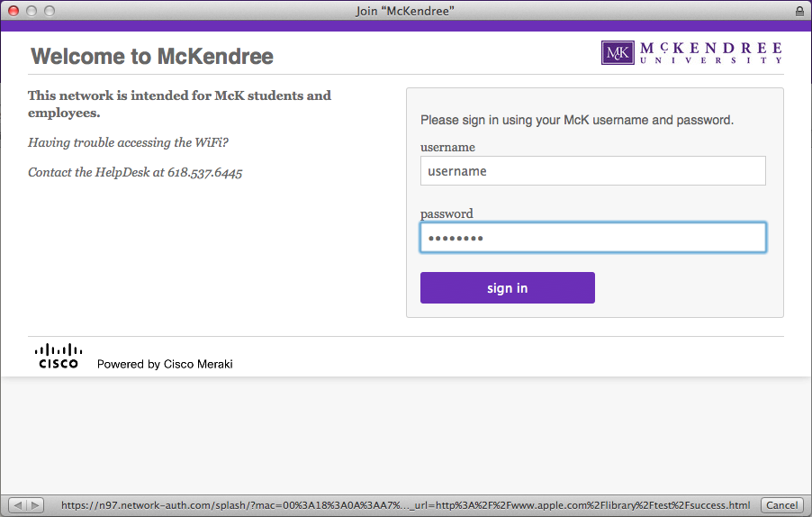Minimize the window using the yellow button
Image resolution: width=812 pixels, height=517 pixels.
(32, 11)
